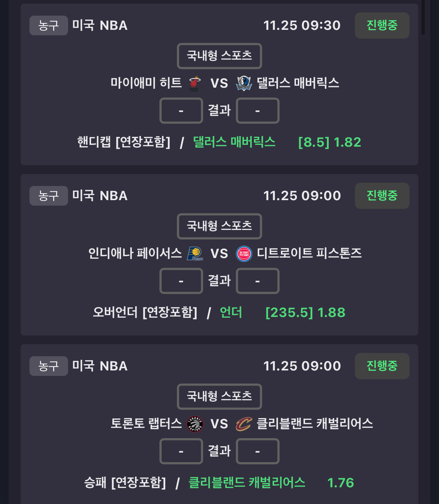439x504 pixels.
Task: Click the Miami Heat team logo
Action: 195,83
